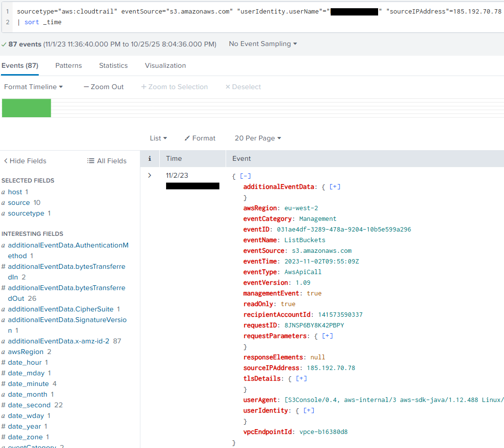Click the info 'i' column header
Viewport: 504px width, 448px height.
point(150,158)
